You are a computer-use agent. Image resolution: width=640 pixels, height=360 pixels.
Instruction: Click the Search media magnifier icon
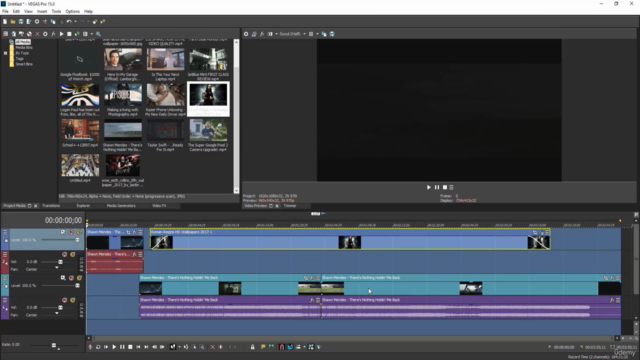pos(98,34)
